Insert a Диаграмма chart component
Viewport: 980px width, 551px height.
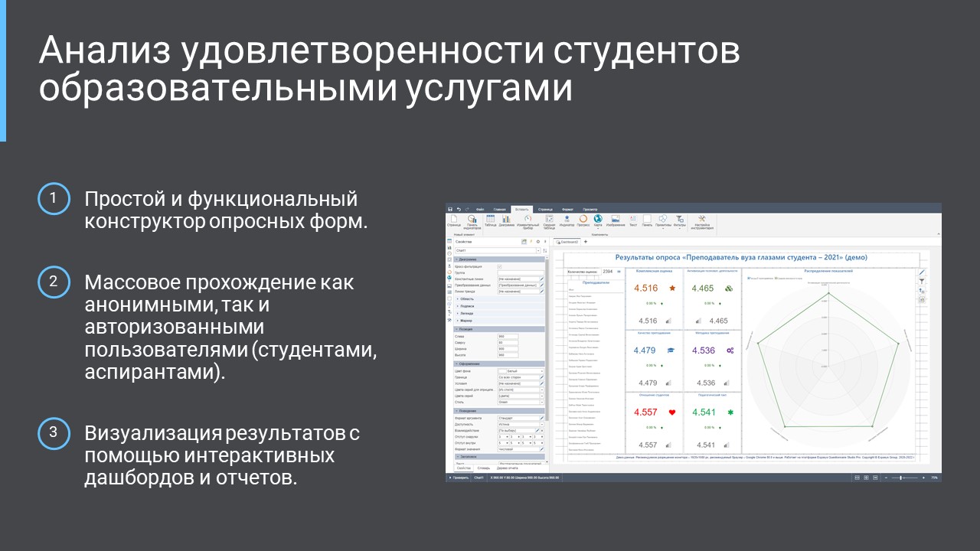506,220
